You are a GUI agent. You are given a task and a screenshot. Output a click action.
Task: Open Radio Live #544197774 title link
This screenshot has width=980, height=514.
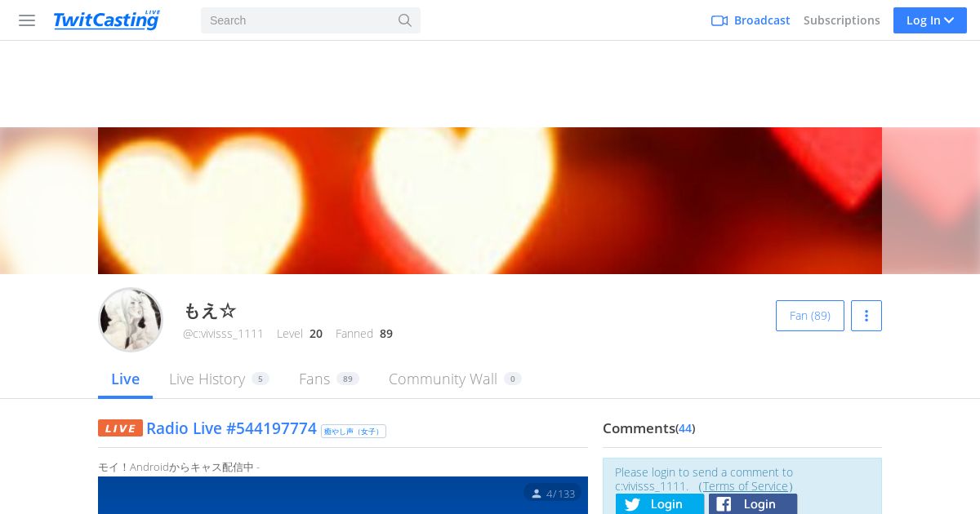[231, 428]
